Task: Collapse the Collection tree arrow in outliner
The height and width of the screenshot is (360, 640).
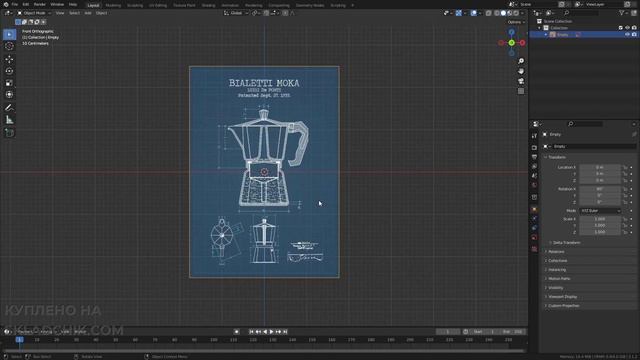Action: pos(540,28)
